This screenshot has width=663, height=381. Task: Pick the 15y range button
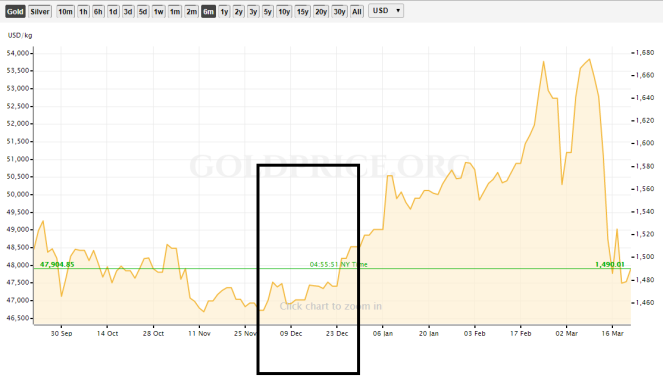(x=302, y=11)
